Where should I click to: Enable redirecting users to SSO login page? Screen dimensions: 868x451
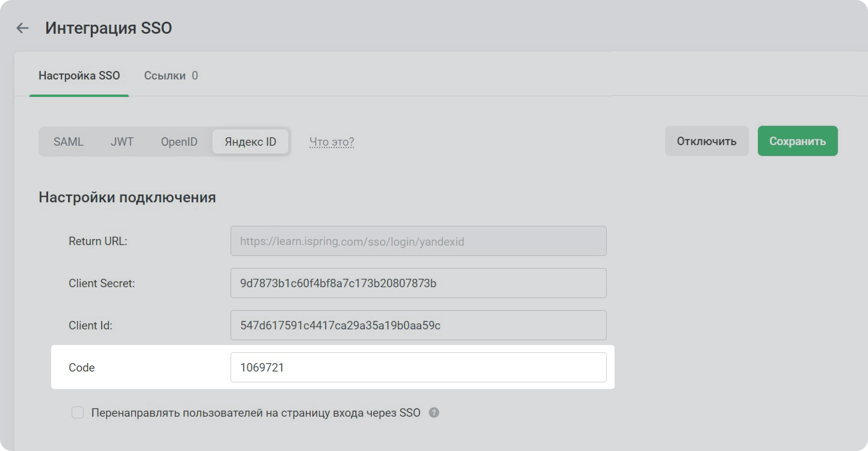click(78, 412)
